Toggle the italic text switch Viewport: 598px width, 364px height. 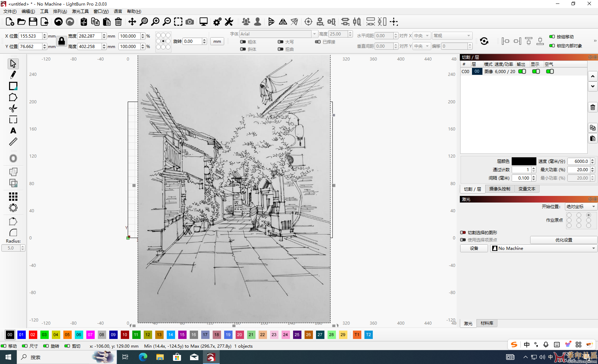(243, 49)
